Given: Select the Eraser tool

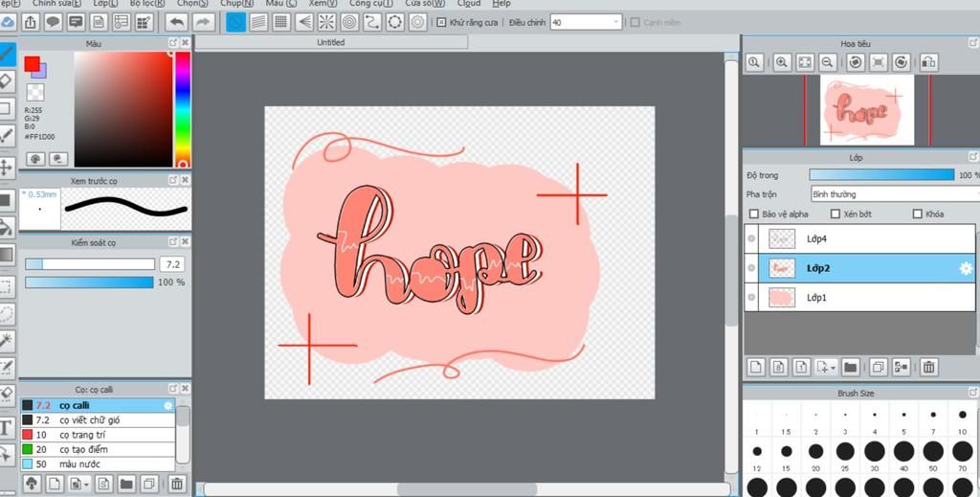Looking at the screenshot, I should pyautogui.click(x=7, y=81).
